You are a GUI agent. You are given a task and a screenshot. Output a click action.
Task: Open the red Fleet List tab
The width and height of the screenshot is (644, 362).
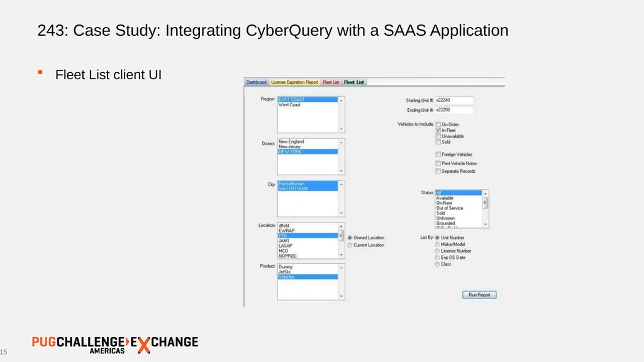(x=331, y=82)
